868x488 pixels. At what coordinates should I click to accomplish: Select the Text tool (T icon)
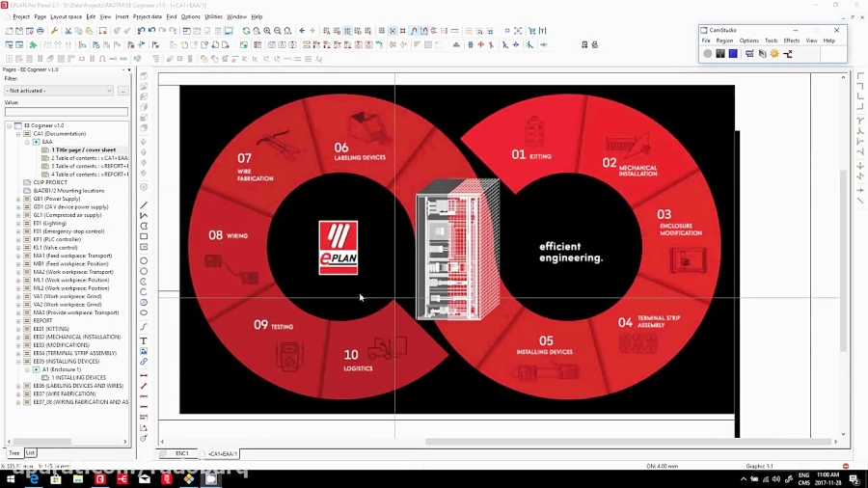tap(144, 340)
